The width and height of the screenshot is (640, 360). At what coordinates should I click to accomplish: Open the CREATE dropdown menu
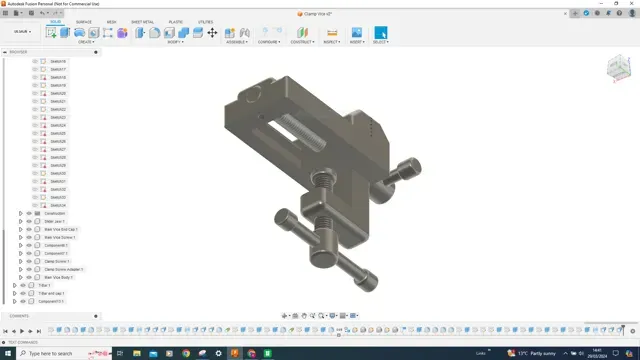(86, 42)
